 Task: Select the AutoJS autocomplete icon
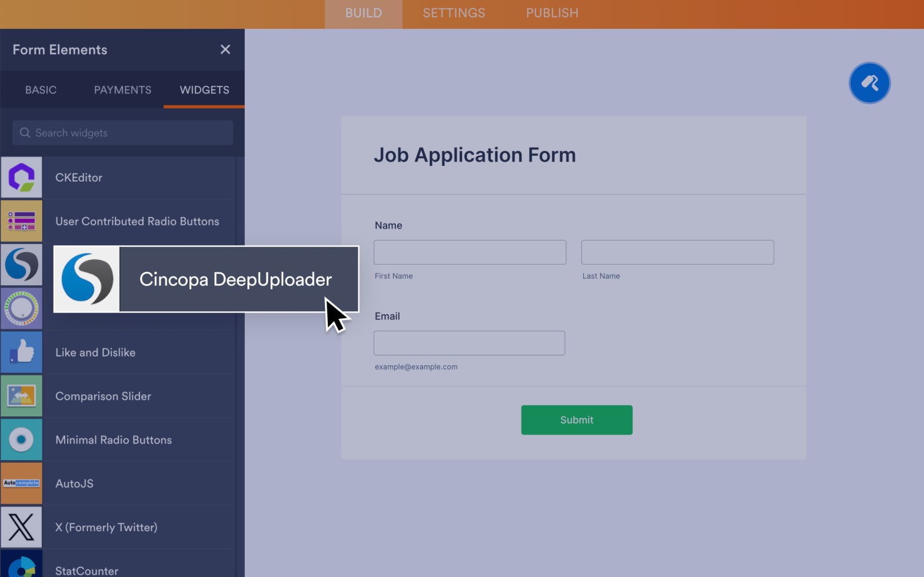coord(22,483)
